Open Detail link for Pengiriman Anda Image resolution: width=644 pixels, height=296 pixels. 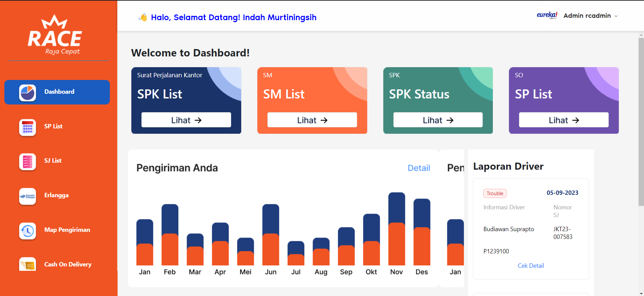419,168
